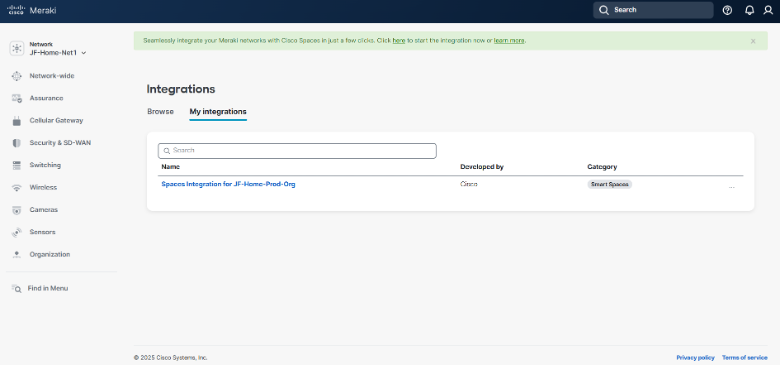The width and height of the screenshot is (780, 365).
Task: Click the Category column header
Action: (602, 167)
